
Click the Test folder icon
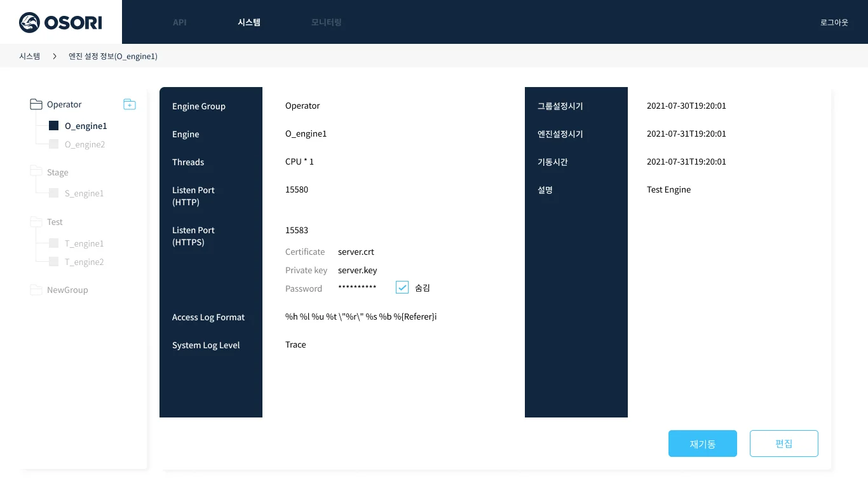pyautogui.click(x=36, y=222)
